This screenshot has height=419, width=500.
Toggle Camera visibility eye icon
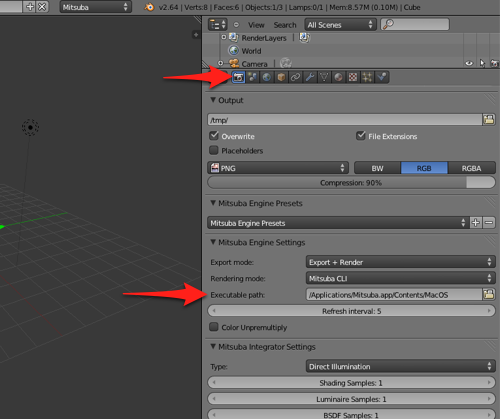pyautogui.click(x=469, y=63)
